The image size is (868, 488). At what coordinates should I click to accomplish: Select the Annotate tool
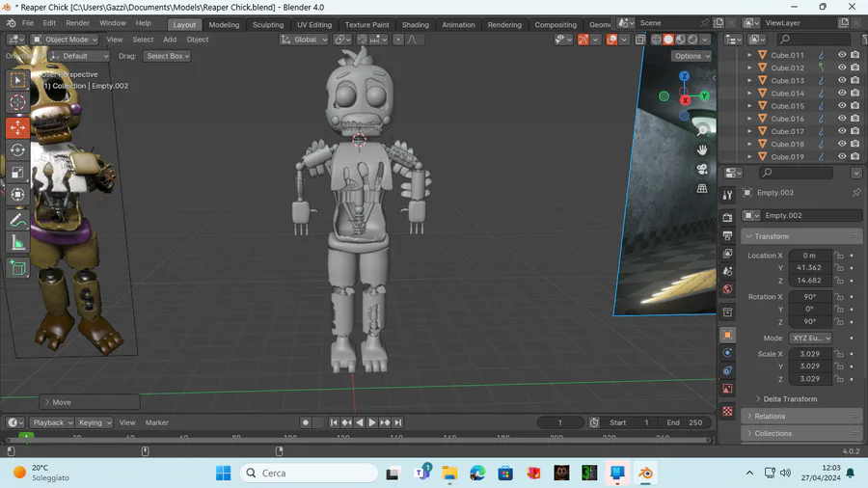pos(17,220)
